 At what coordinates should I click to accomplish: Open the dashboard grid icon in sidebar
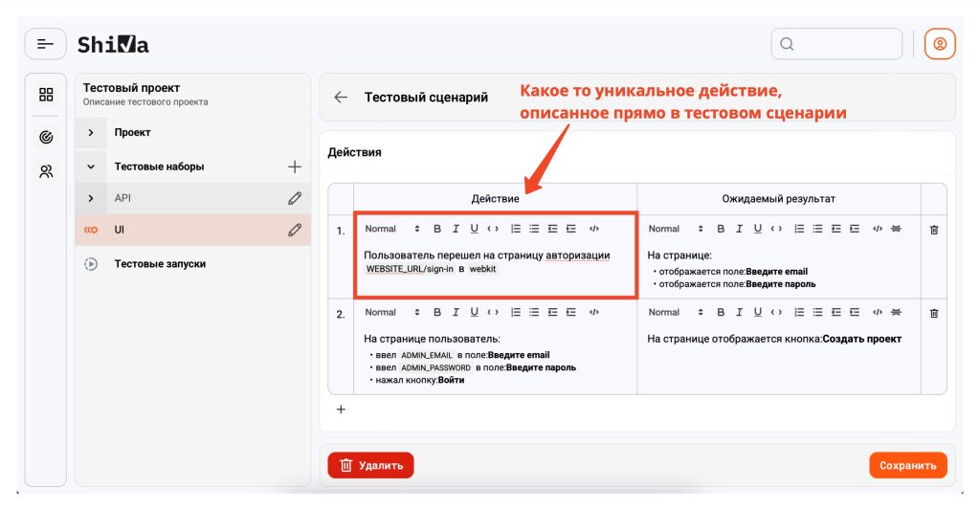46,95
